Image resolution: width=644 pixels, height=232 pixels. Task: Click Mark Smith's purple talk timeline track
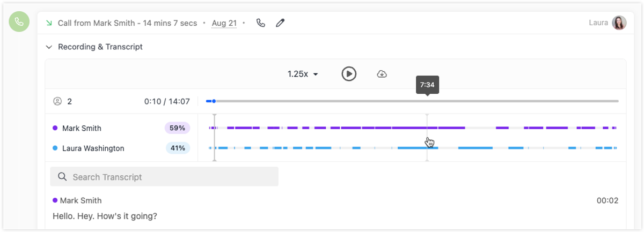(x=413, y=128)
